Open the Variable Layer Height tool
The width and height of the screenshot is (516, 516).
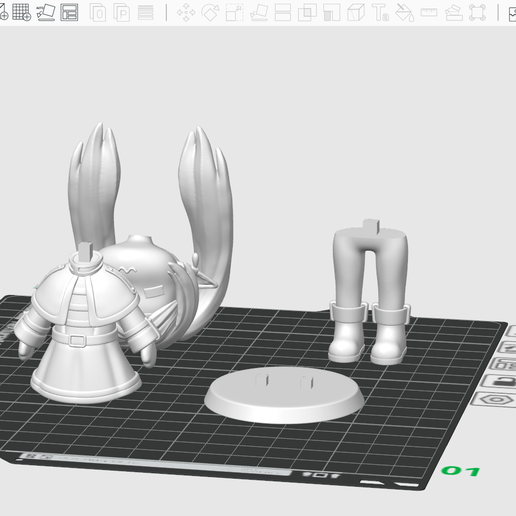(146, 13)
